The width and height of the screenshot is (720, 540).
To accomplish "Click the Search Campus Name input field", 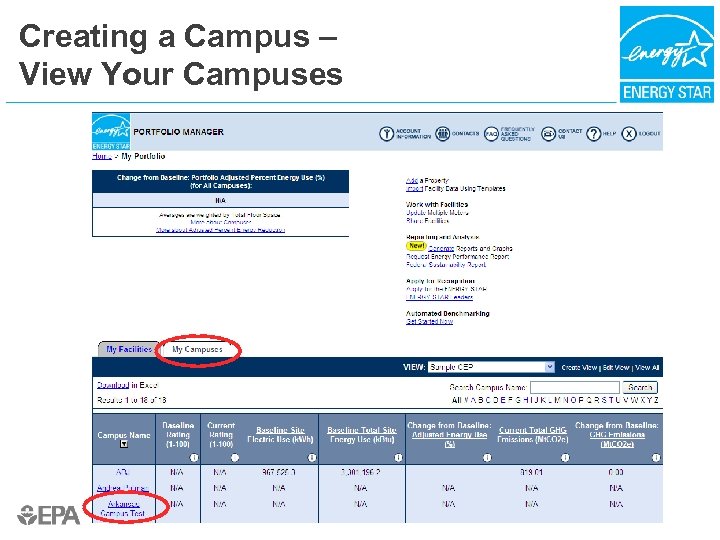I will pyautogui.click(x=575, y=387).
